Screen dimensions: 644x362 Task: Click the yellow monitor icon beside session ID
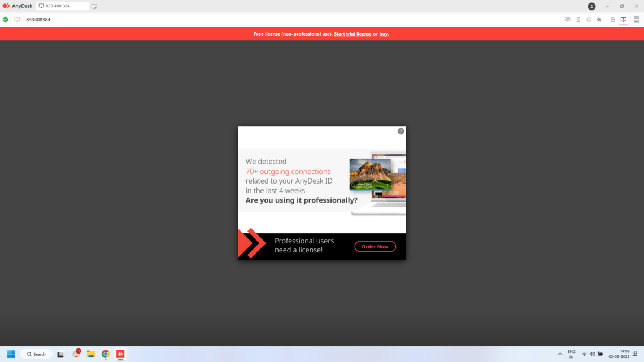point(16,19)
